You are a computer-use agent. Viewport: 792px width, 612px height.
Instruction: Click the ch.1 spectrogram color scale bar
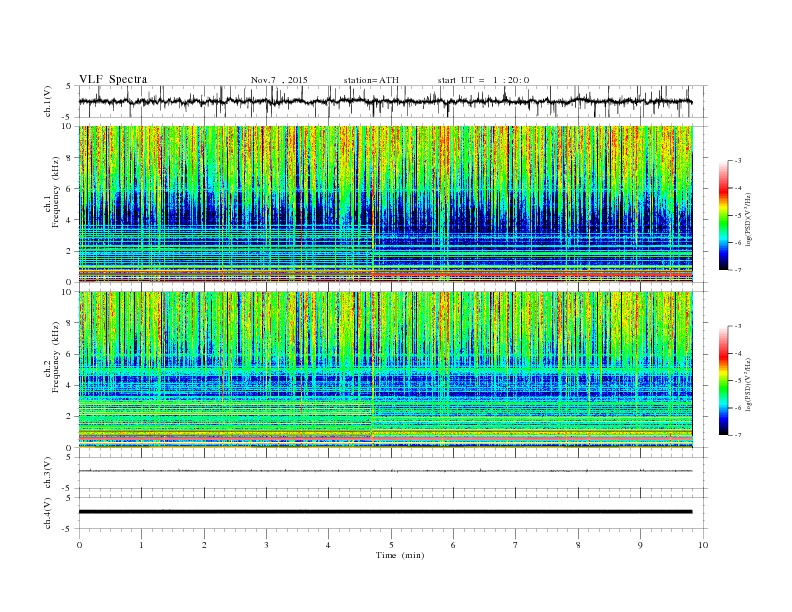[723, 215]
